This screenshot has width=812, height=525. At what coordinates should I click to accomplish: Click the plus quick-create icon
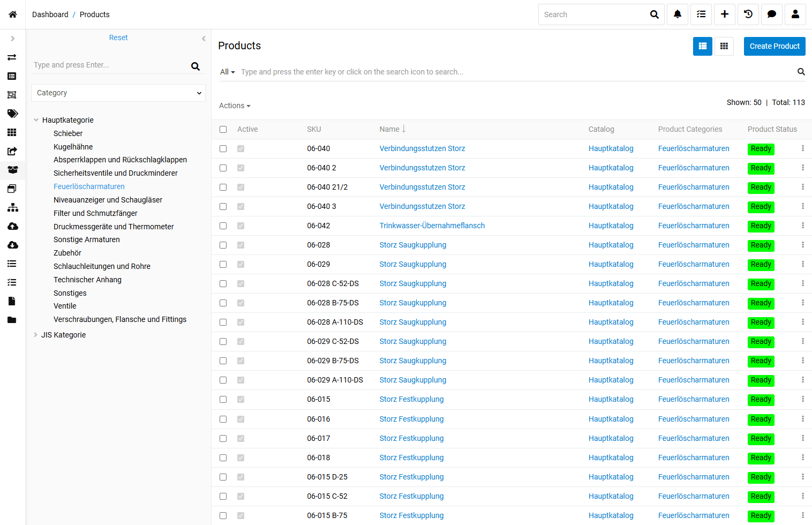coord(725,14)
